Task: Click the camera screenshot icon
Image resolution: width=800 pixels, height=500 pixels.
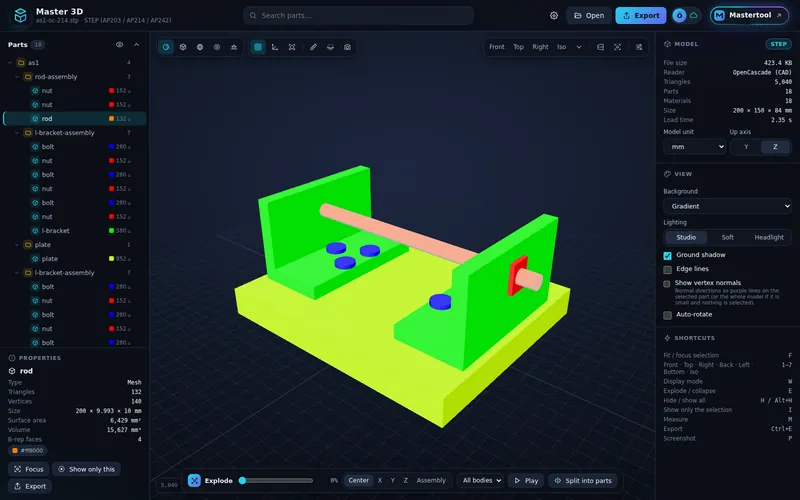Action: pos(347,47)
